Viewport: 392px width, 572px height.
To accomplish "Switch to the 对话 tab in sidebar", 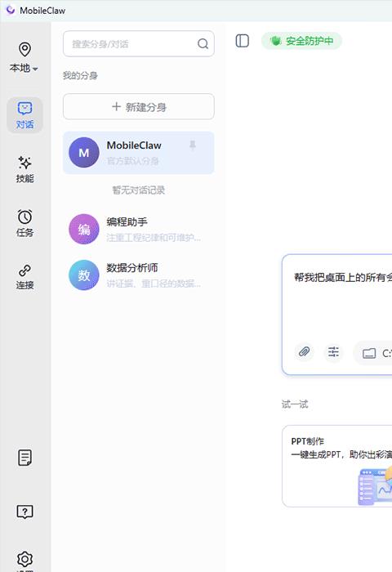I will coord(24,115).
